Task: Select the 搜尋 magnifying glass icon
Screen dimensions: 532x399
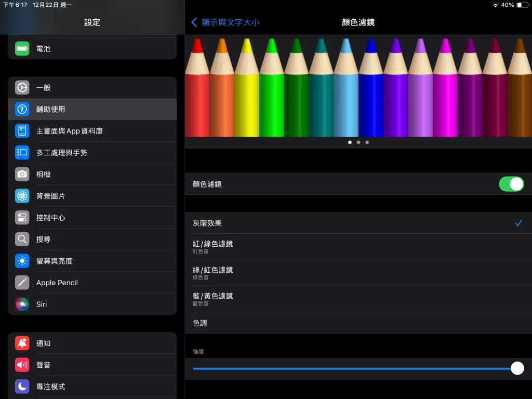Action: (x=22, y=239)
